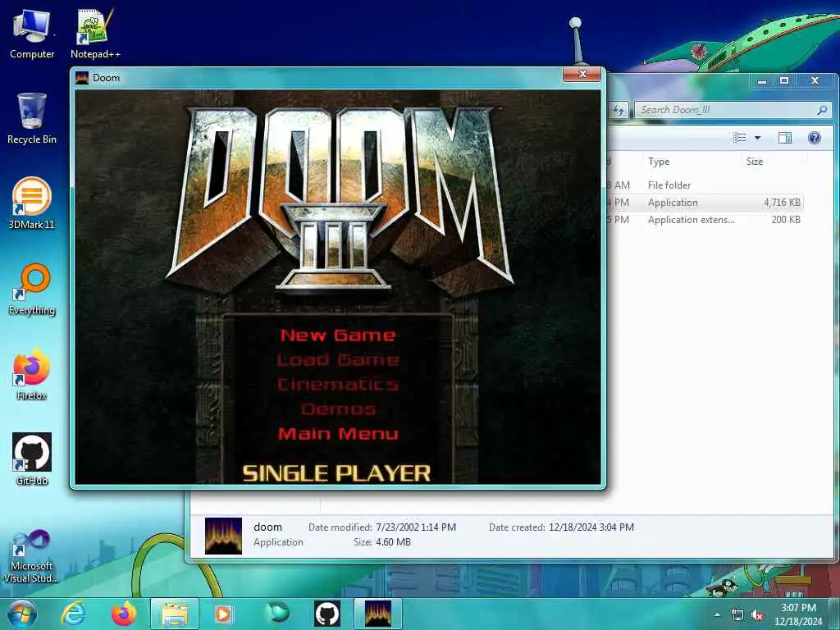Screen dimensions: 840x630
Task: Click the muted volume tray icon
Action: (757, 615)
